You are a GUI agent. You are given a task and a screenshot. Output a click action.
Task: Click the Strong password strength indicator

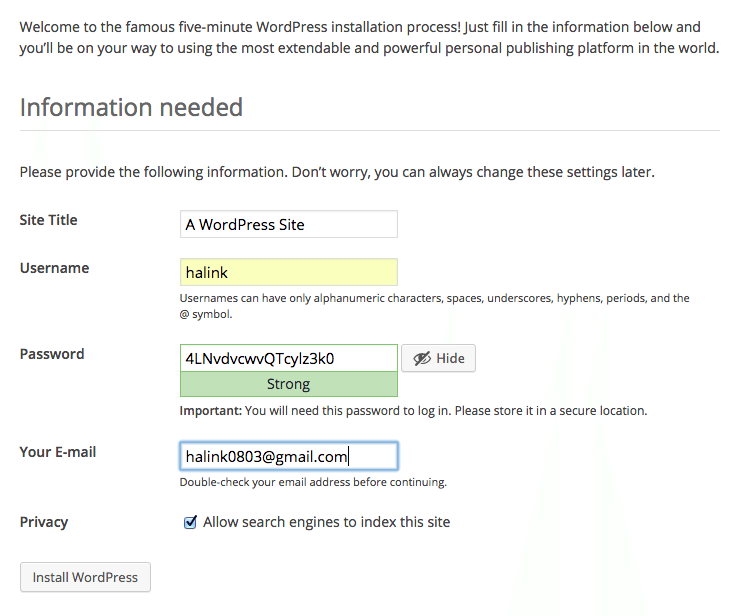(288, 384)
